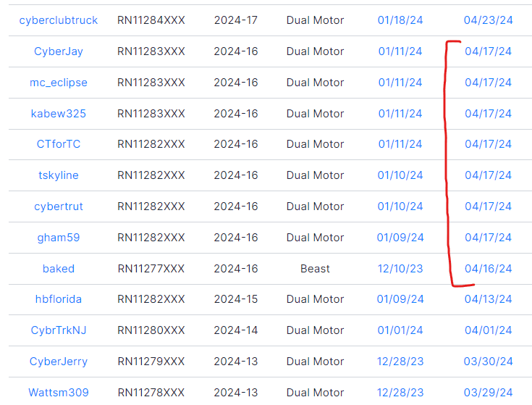Click 01/18/24 date in cyberclubtruck row
532x405 pixels.
tap(400, 20)
